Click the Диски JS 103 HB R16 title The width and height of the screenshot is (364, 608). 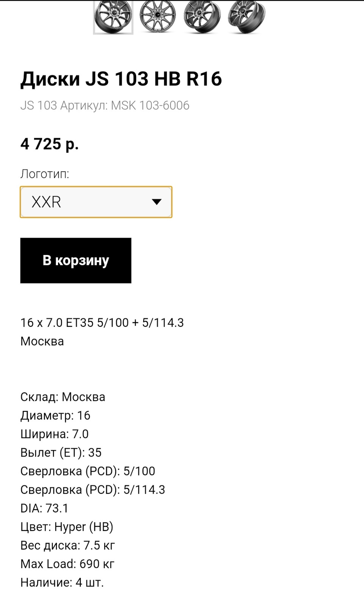coord(121,79)
